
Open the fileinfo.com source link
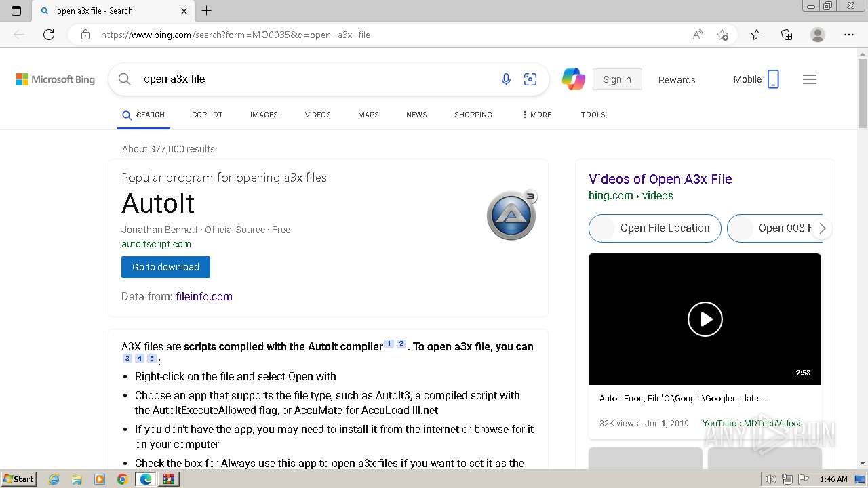click(x=203, y=296)
